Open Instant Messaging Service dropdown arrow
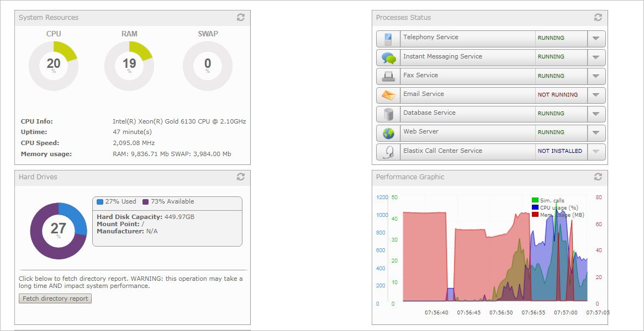 (597, 57)
